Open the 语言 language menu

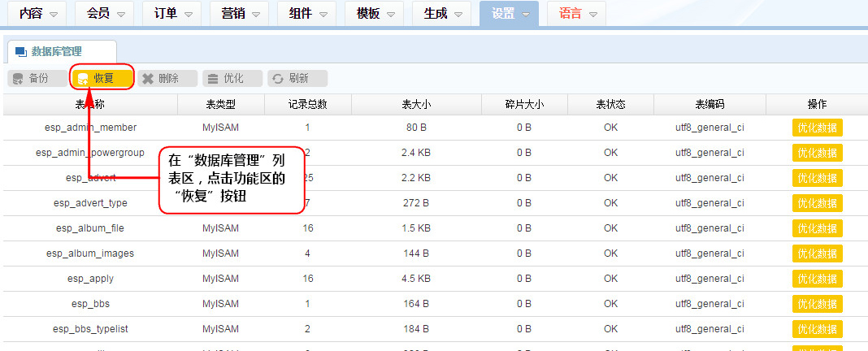coord(576,14)
